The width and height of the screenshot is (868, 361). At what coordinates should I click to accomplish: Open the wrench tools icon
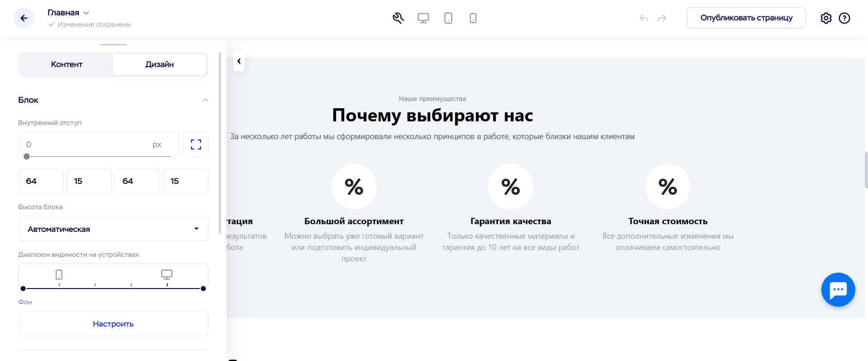click(x=398, y=18)
